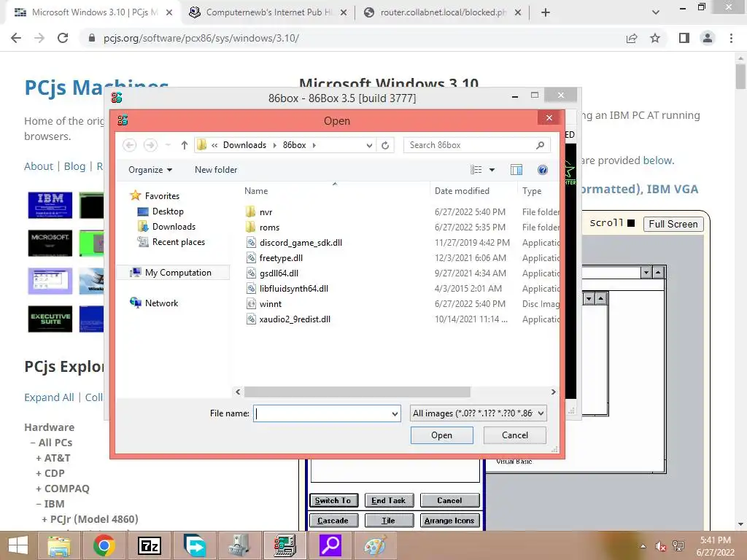747x560 pixels.
Task: Select the winnt disc image file
Action: coord(270,303)
